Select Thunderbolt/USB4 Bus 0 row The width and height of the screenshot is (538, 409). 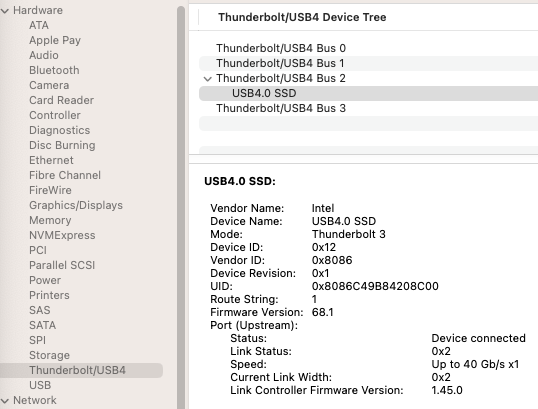coord(369,48)
